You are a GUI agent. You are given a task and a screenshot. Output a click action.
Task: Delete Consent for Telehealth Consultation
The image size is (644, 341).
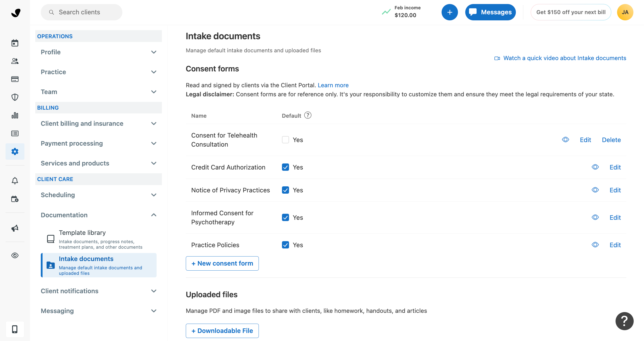611,140
